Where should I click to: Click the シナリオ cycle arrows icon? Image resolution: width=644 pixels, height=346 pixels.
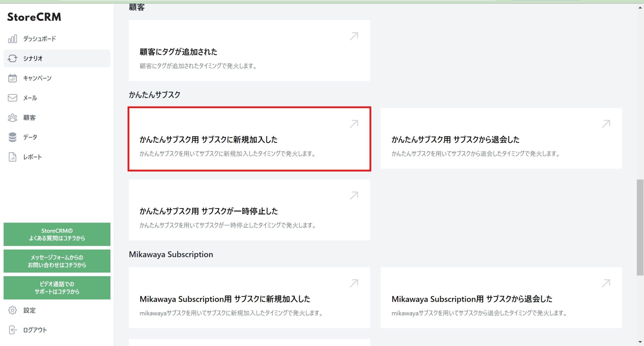12,58
